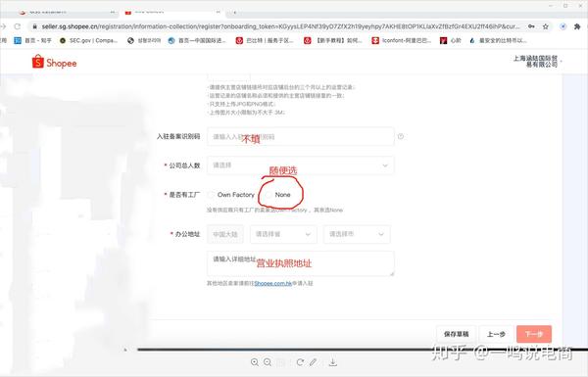Open the Shopee.com.hk link
588x377 pixels.
pos(272,283)
